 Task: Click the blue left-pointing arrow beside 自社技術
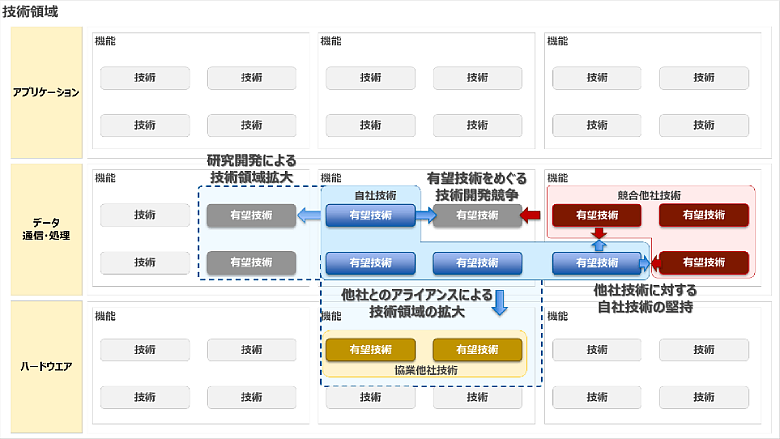tap(309, 214)
